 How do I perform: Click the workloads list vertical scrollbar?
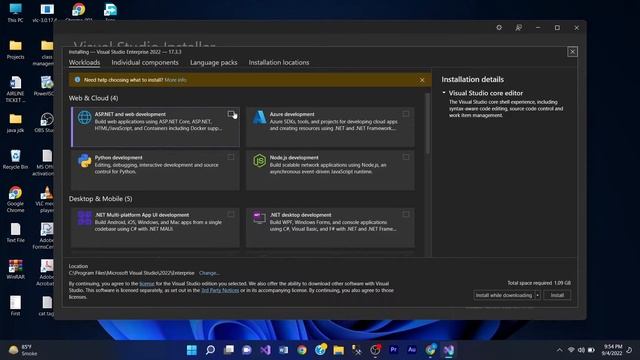[428, 124]
